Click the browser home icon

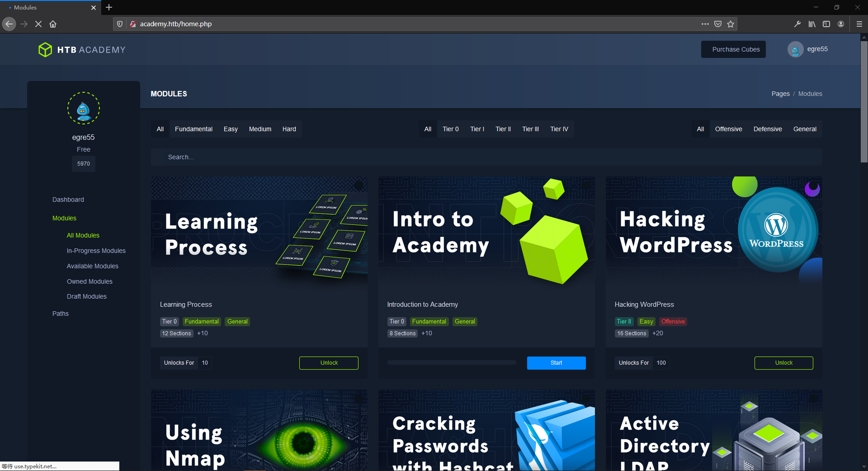tap(53, 24)
